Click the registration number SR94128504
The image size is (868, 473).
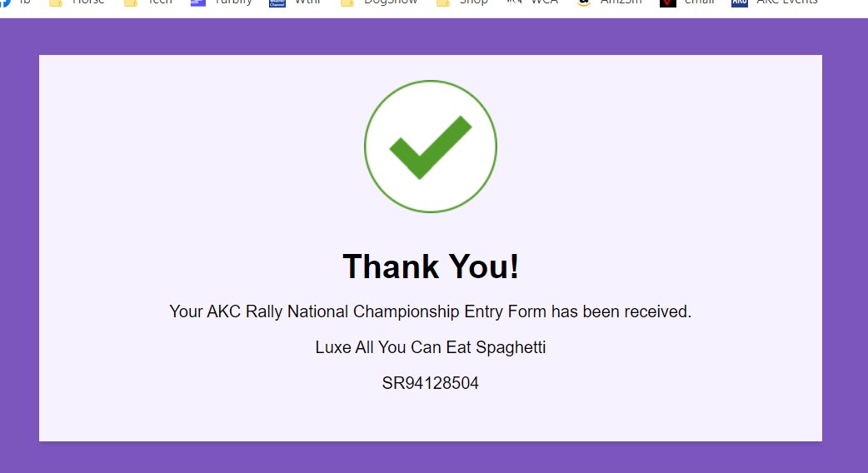430,383
